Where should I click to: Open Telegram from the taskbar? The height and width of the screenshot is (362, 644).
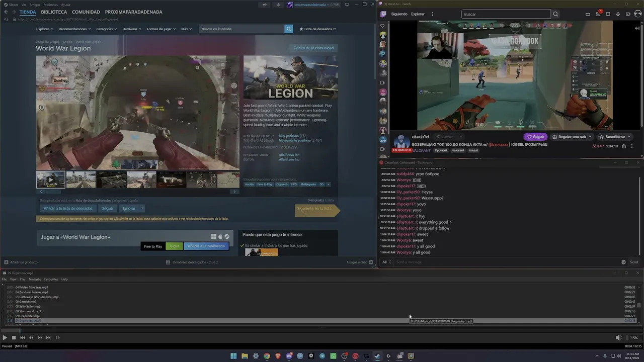click(322, 356)
